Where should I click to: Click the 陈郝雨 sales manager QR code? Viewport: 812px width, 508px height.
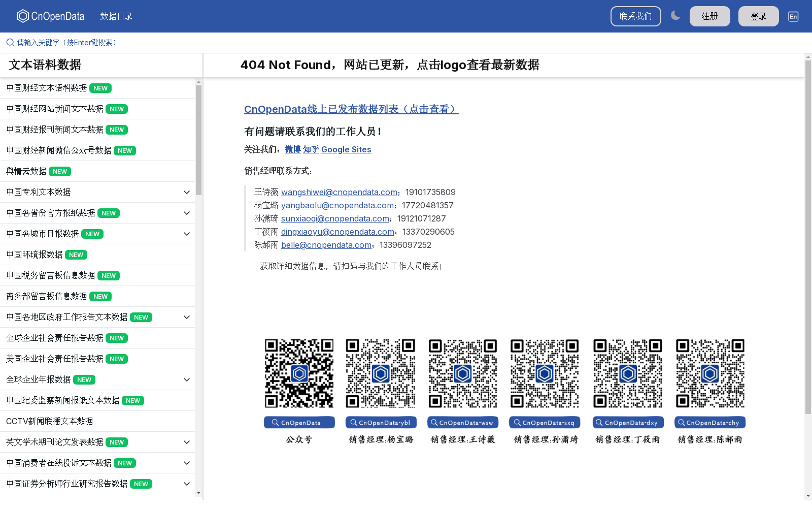(x=710, y=373)
